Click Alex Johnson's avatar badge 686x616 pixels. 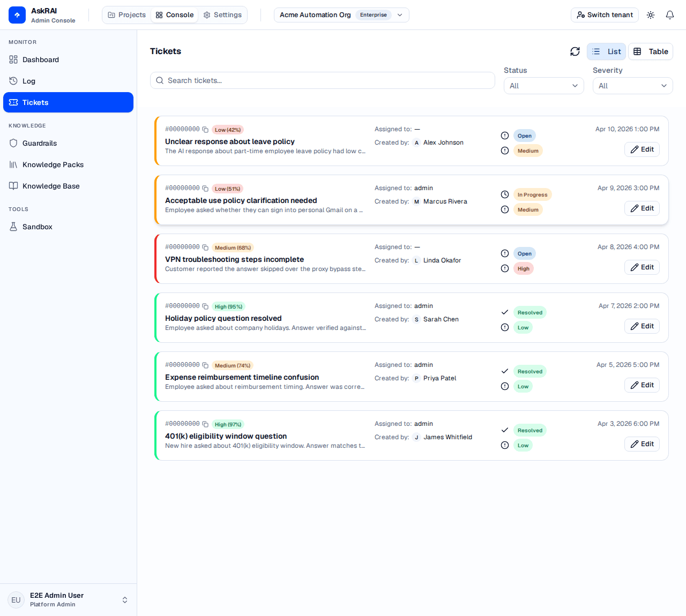click(x=416, y=142)
